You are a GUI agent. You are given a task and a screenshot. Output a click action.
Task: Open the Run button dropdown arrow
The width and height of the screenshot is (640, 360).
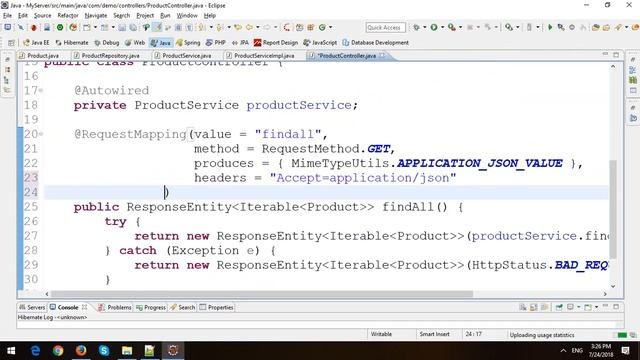[x=442, y=27]
